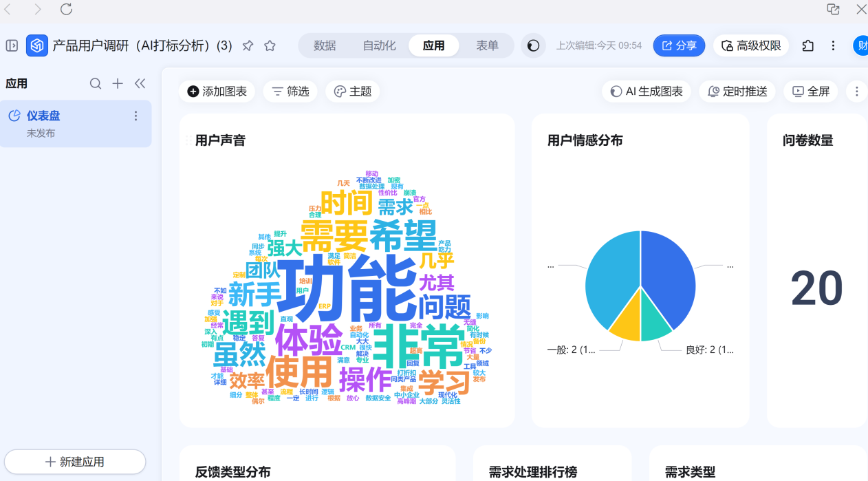Open the top-bar three-dot more menu

pyautogui.click(x=833, y=45)
